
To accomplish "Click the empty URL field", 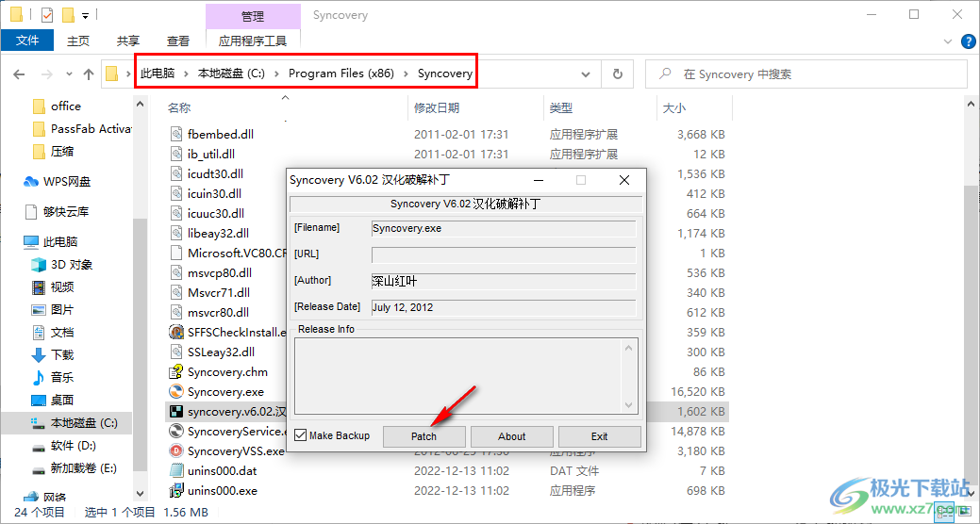I will point(503,254).
